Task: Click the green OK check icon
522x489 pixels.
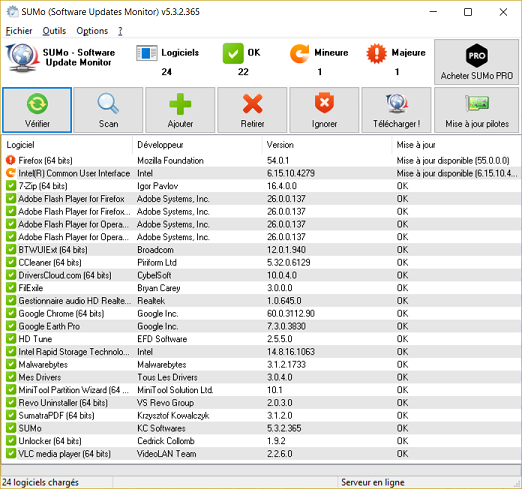Action: coord(233,53)
